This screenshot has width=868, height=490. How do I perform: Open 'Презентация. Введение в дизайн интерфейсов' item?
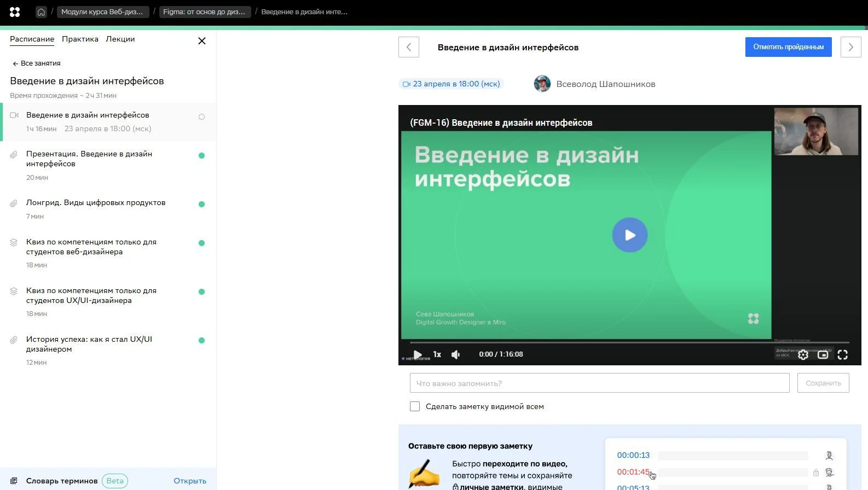click(x=108, y=165)
